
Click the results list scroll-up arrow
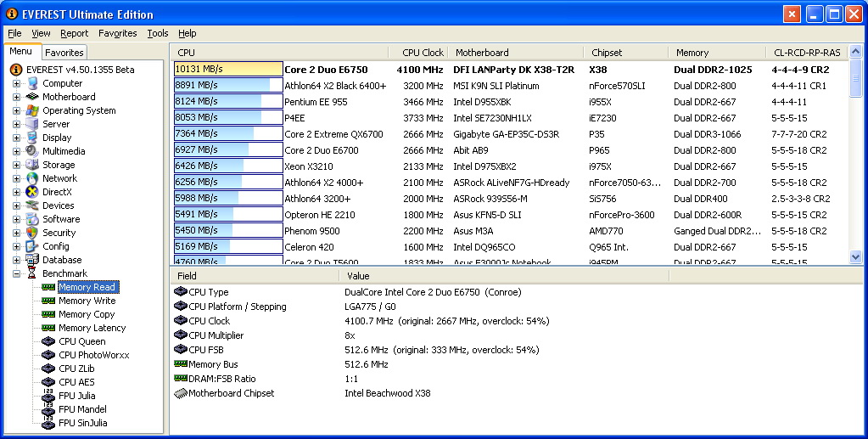[855, 52]
